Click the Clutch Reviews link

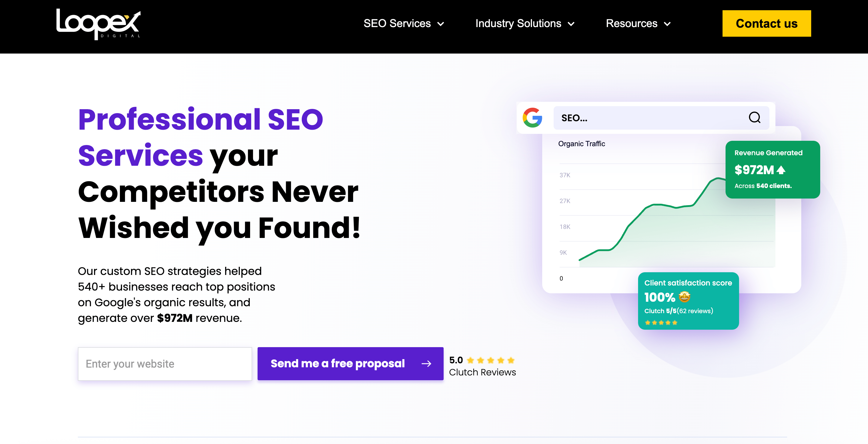point(482,372)
